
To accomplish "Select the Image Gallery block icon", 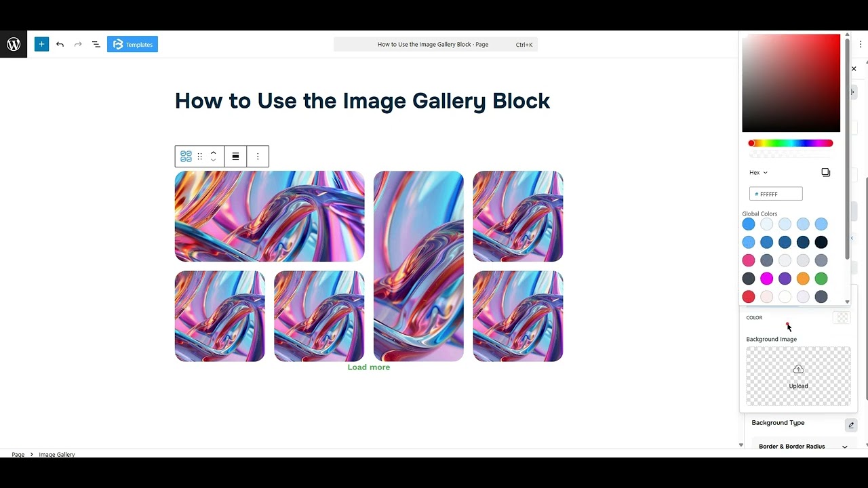I will (x=186, y=156).
